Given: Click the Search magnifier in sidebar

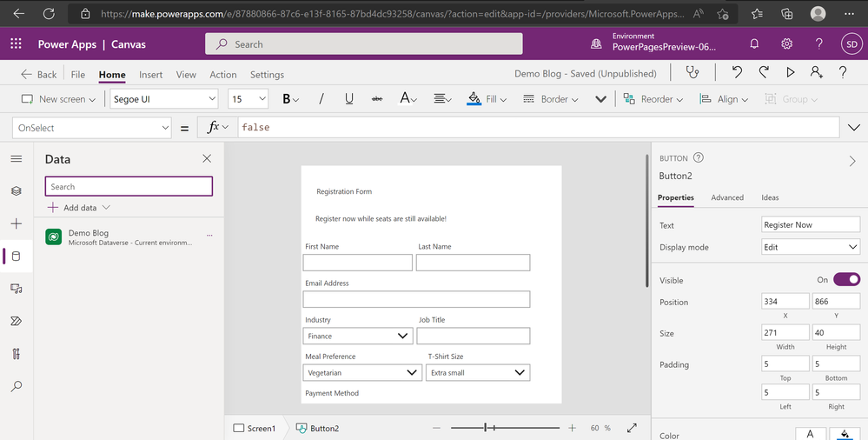Looking at the screenshot, I should (x=16, y=386).
